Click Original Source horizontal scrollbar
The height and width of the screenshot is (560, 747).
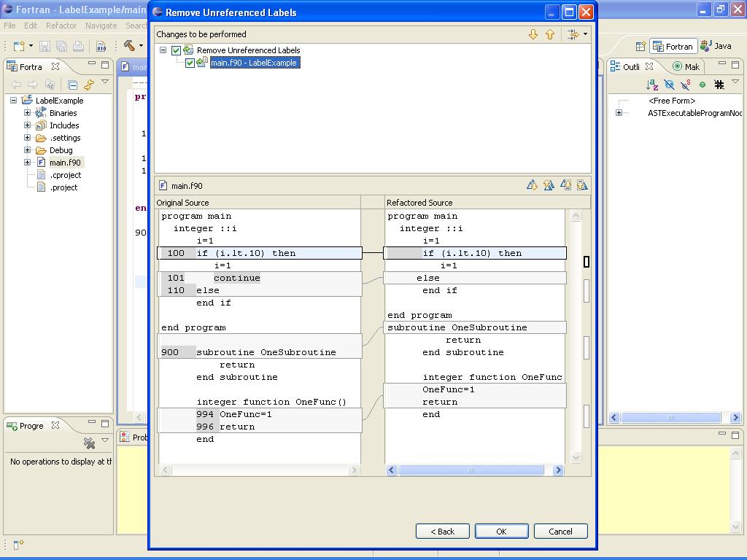pyautogui.click(x=260, y=470)
